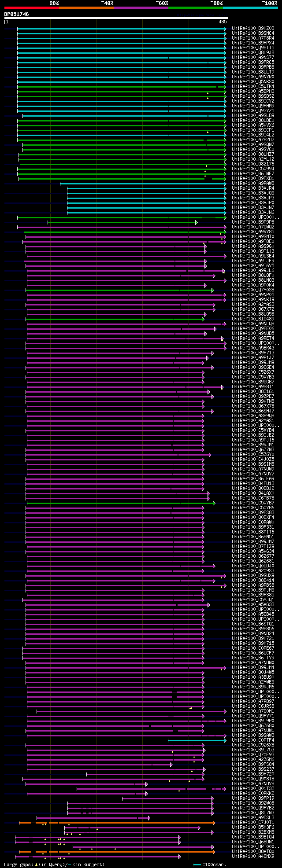Click the label UniRef100_A9NS77
The width and height of the screenshot is (282, 868).
(253, 58)
